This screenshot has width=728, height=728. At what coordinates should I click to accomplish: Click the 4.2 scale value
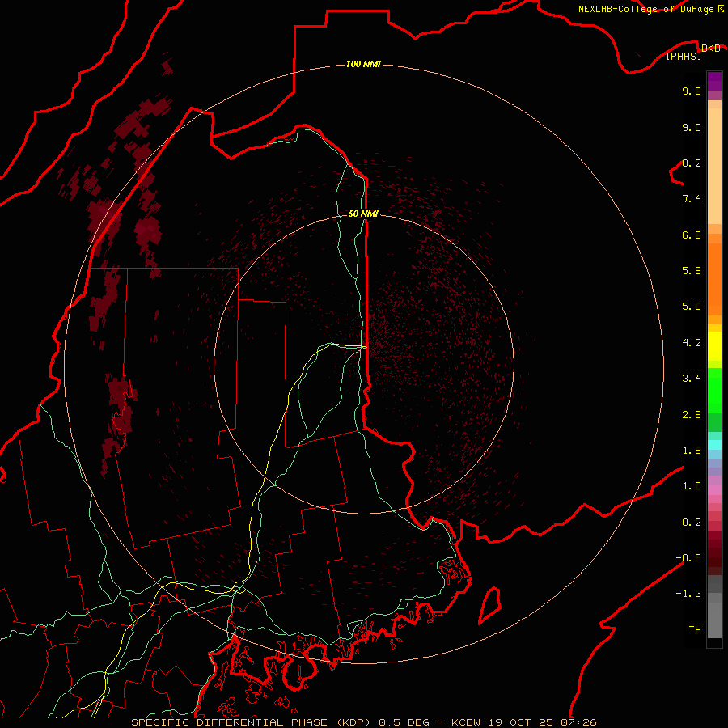(x=692, y=343)
